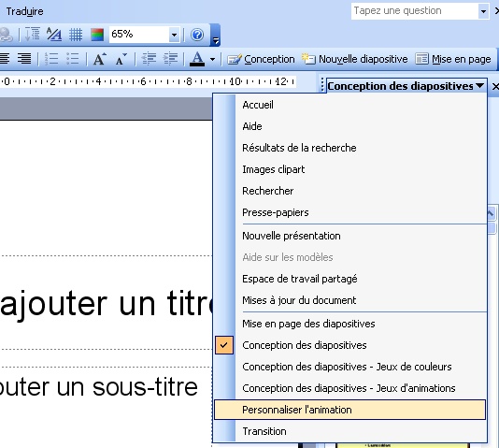This screenshot has height=448, width=499.
Task: Click the Tapez une question field
Action: point(415,11)
